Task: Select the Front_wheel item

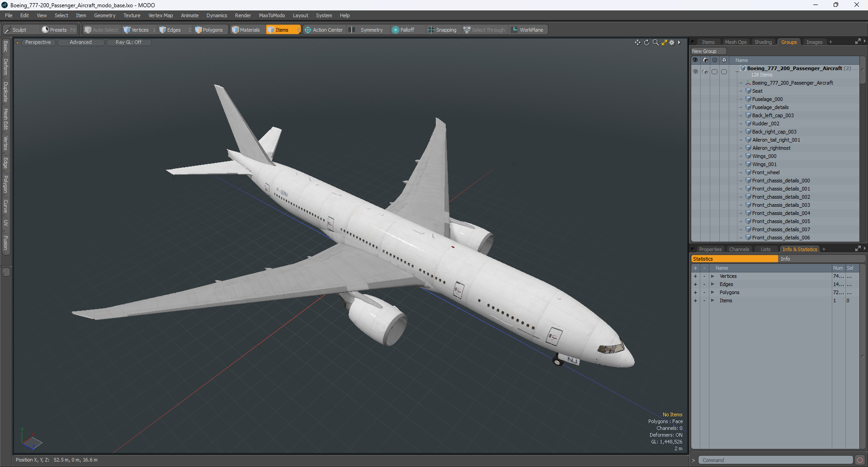Action: point(766,172)
